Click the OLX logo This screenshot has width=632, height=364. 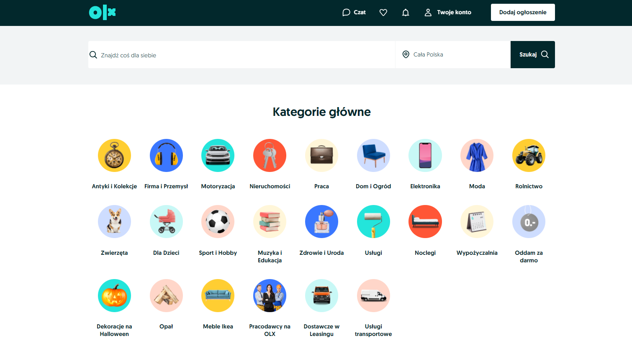(102, 13)
